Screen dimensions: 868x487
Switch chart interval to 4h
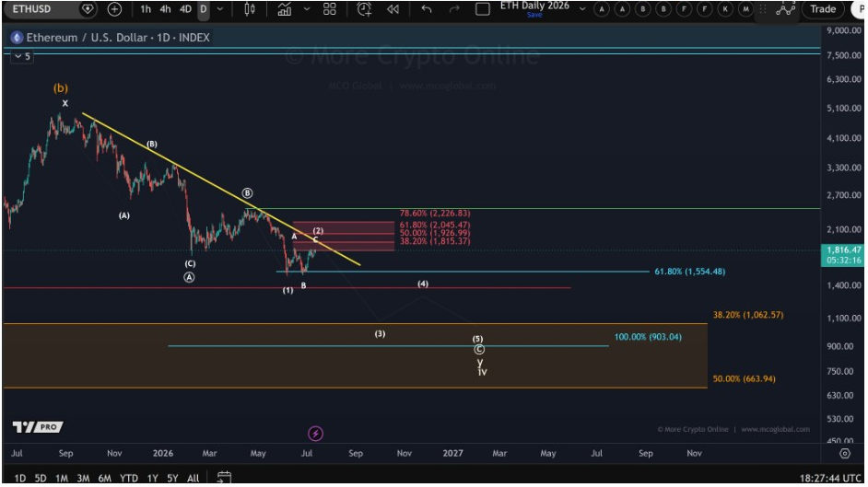[165, 9]
